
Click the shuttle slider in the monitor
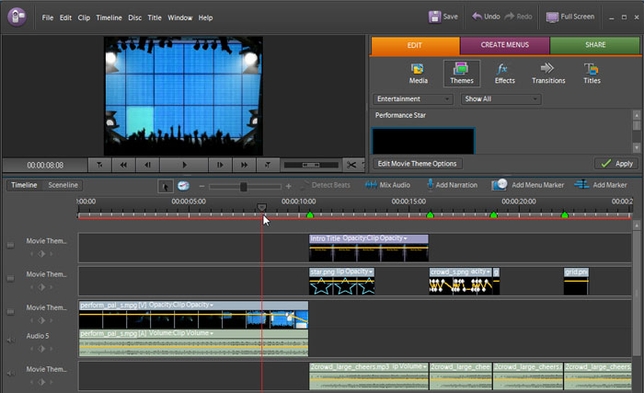point(311,165)
